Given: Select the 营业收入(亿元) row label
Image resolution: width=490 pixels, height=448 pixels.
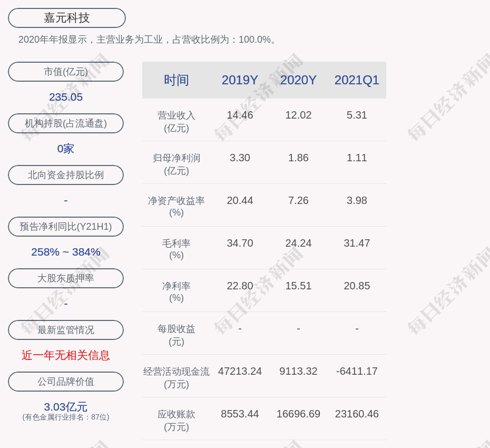Looking at the screenshot, I should tap(177, 121).
